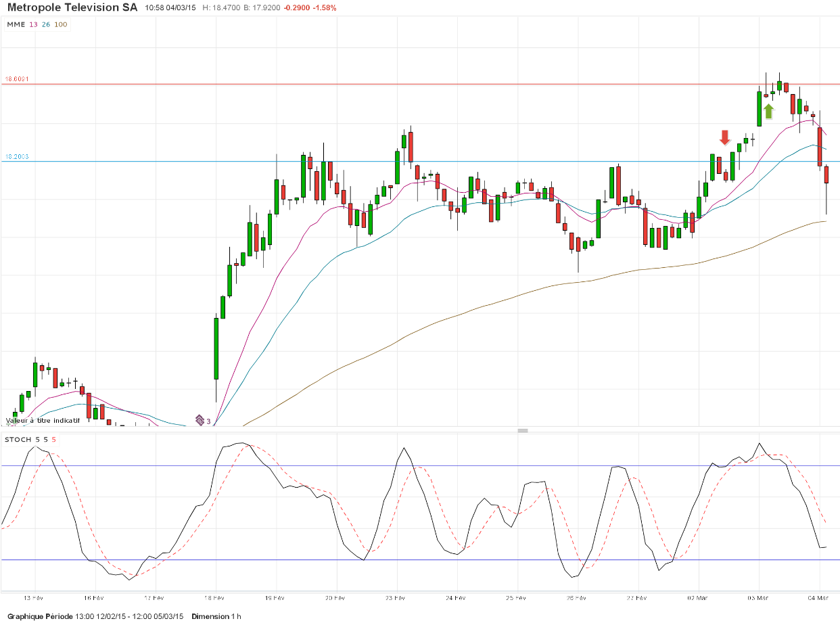Click the 27 Fév date label
This screenshot has width=840, height=623.
(637, 598)
